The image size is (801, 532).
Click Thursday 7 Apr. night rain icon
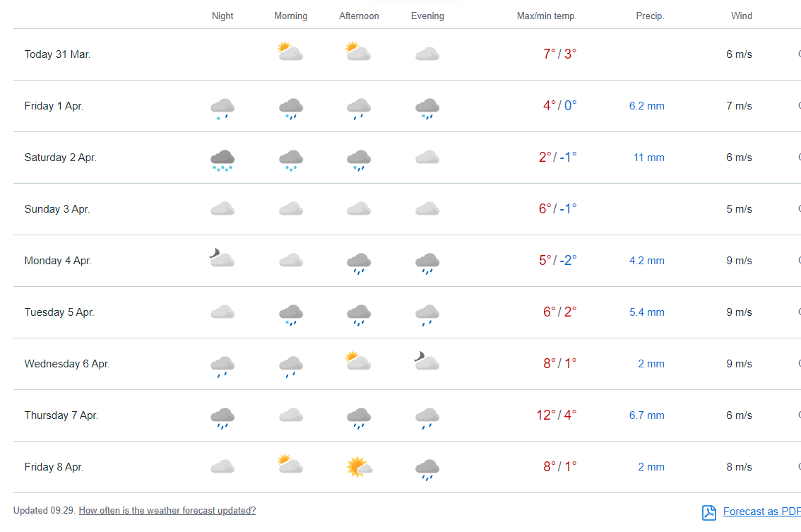tap(222, 418)
